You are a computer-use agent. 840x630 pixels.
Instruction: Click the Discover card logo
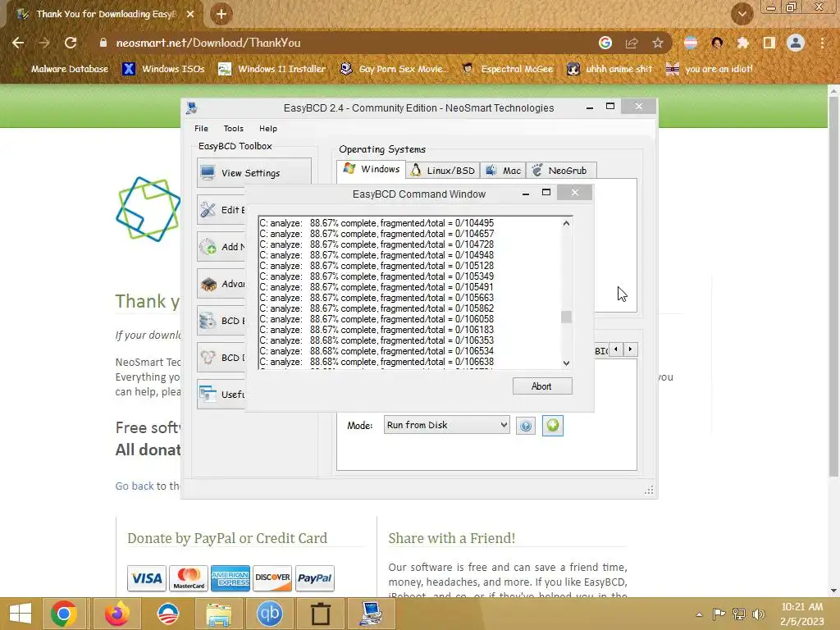pos(272,578)
